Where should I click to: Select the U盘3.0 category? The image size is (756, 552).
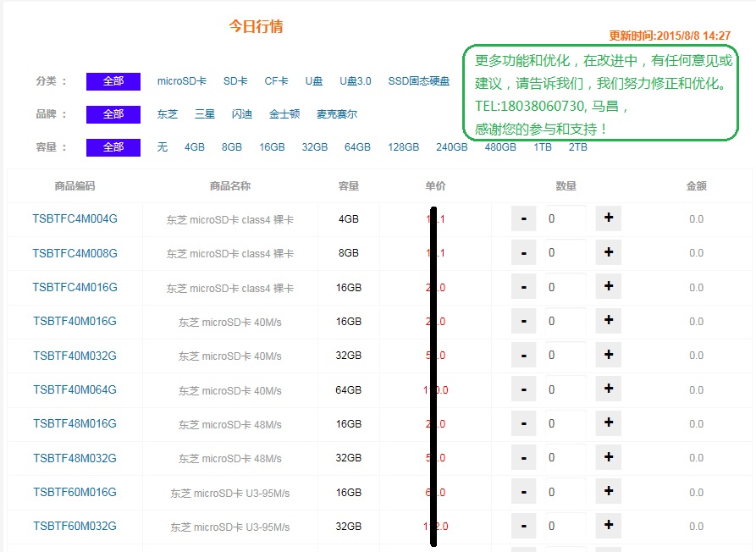tap(356, 81)
